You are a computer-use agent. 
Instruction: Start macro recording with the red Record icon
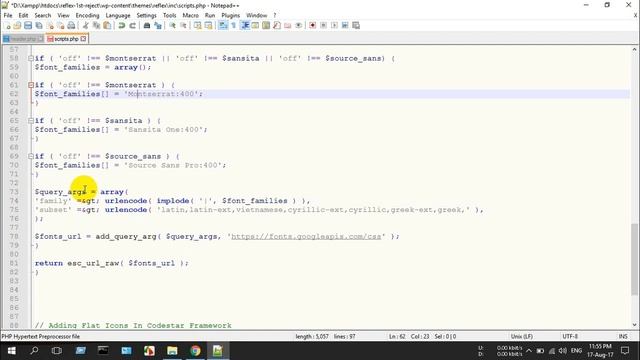pyautogui.click(x=313, y=25)
